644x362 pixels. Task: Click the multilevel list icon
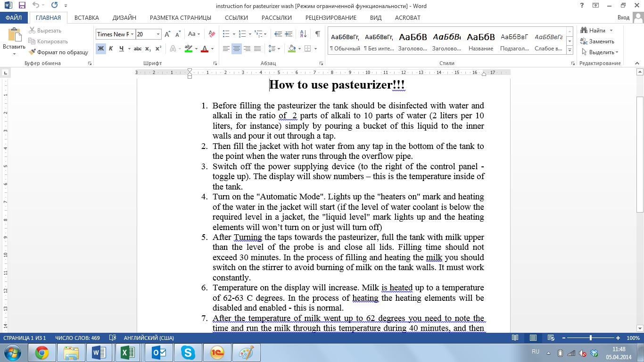[258, 34]
